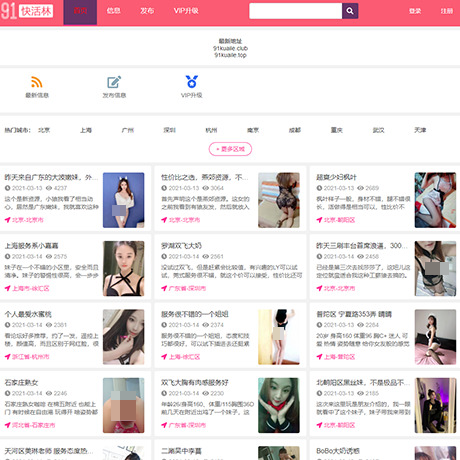Open the listing with 3064 views
Image resolution: width=460 pixels, height=460 pixels.
pos(231,199)
